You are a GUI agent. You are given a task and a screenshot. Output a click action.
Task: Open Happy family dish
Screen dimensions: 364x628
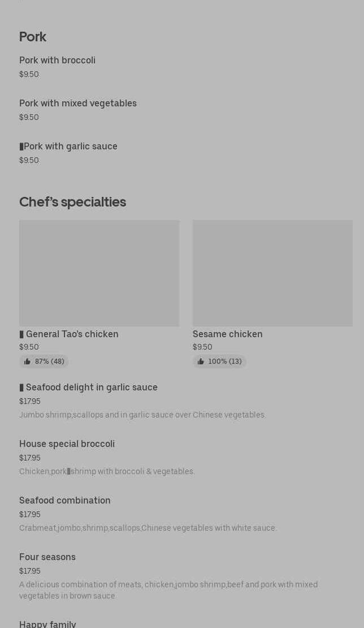(47, 623)
